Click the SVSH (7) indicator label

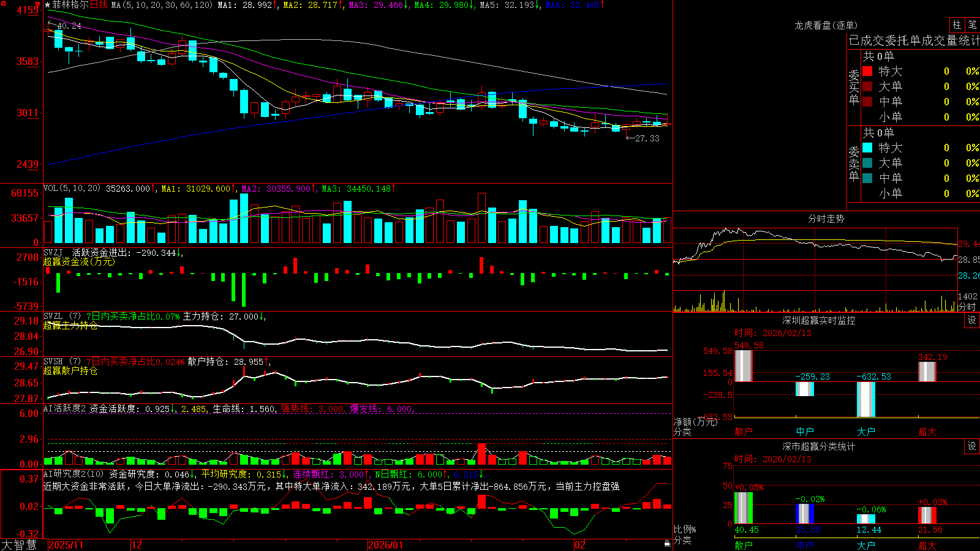[62, 362]
